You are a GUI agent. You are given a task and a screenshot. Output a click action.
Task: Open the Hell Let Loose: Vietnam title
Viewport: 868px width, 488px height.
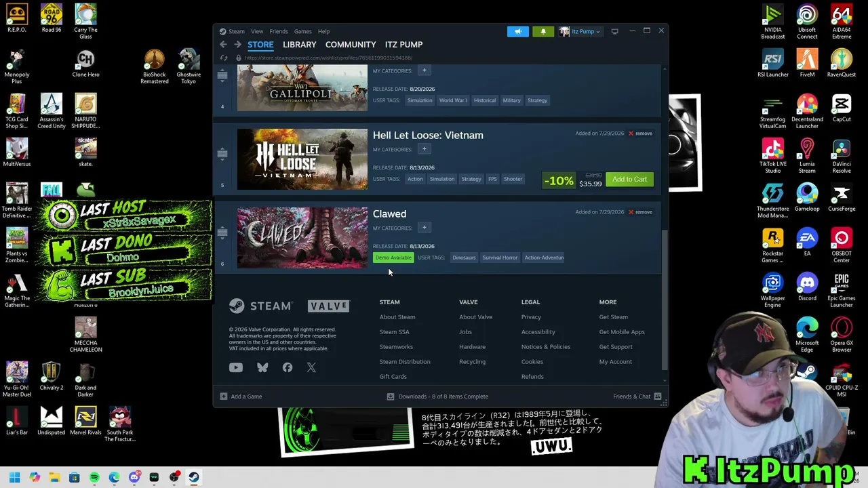coord(428,136)
